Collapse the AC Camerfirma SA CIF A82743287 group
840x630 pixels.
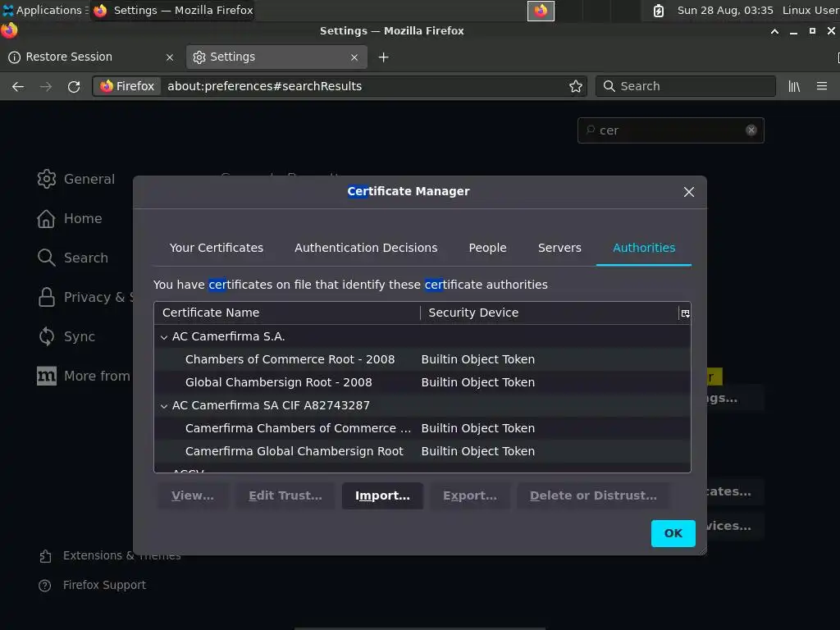pyautogui.click(x=164, y=406)
